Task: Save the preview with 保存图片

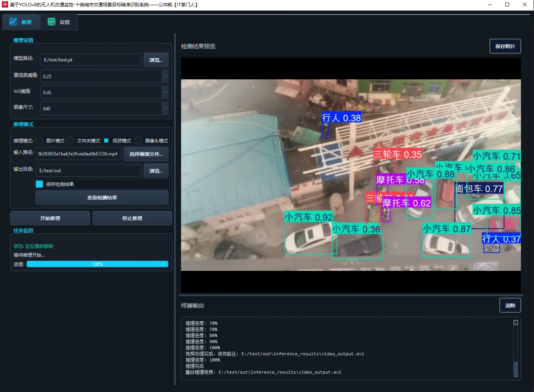Action: click(x=505, y=46)
